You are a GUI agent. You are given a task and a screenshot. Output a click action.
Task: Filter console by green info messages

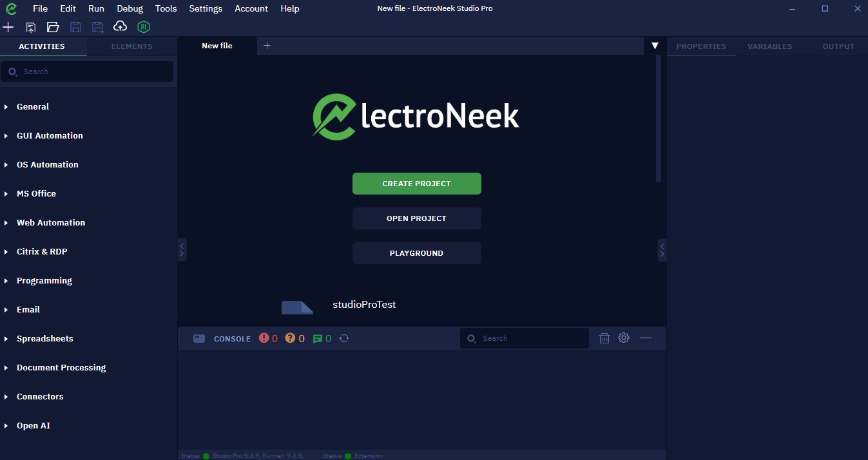point(322,338)
